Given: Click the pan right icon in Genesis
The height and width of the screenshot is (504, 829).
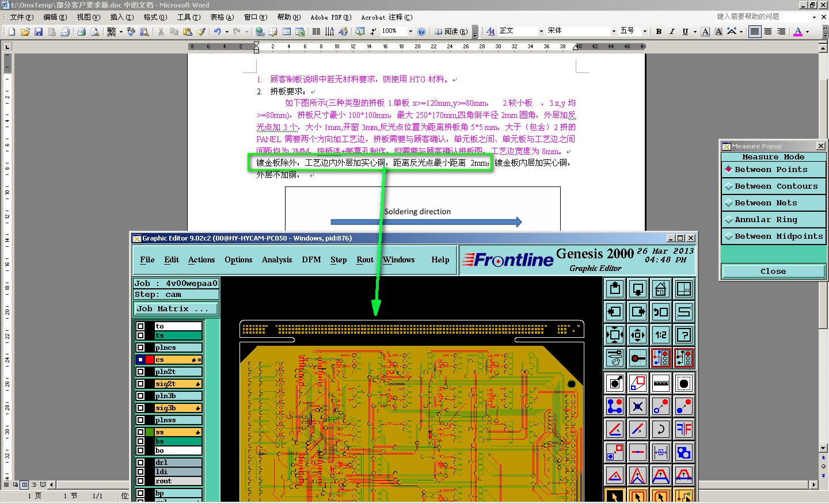Looking at the screenshot, I should (x=638, y=312).
